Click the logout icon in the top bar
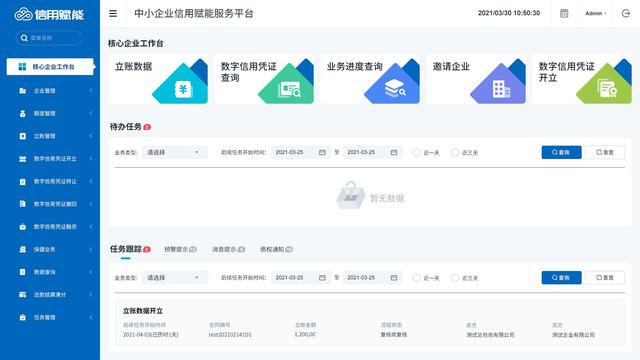Viewport: 640px width, 360px height. point(626,13)
